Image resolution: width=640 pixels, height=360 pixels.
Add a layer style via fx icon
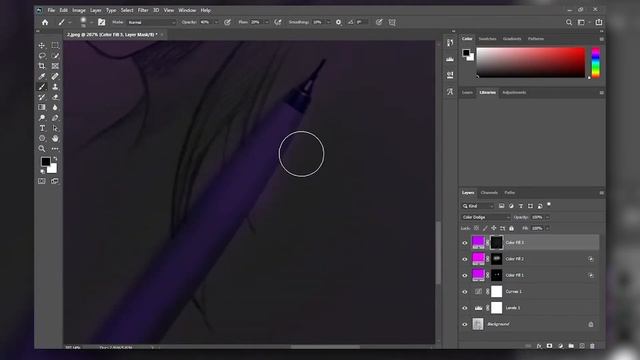coord(539,346)
